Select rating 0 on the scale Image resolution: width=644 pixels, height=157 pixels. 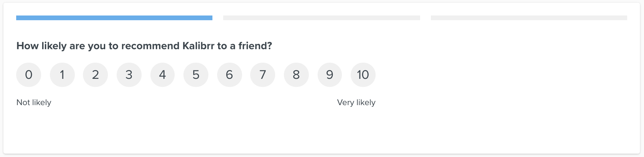29,75
